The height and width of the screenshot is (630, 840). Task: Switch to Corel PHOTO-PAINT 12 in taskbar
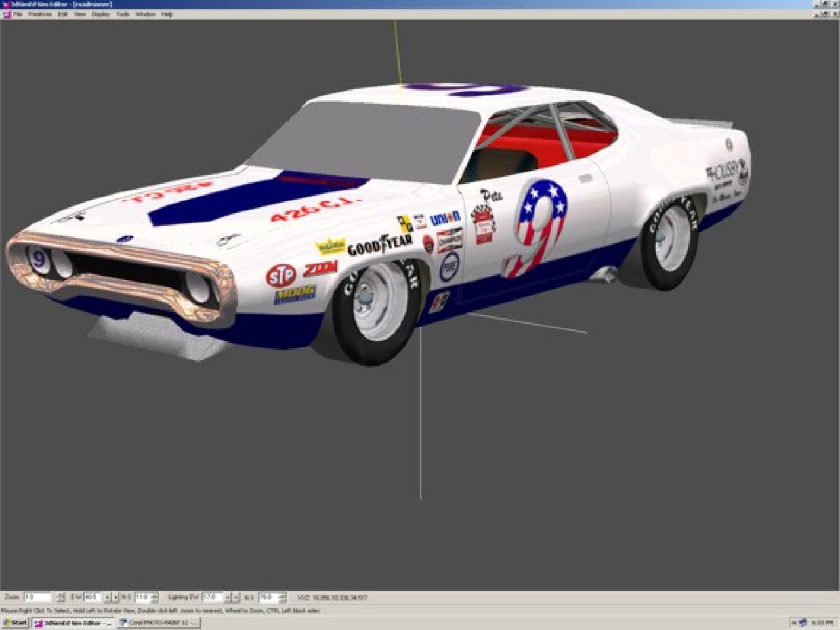[x=159, y=623]
